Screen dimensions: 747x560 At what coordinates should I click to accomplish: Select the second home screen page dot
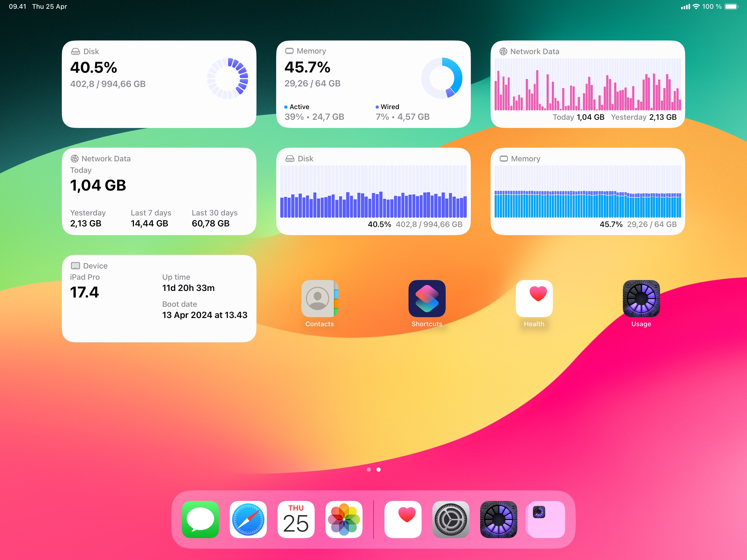coord(379,469)
